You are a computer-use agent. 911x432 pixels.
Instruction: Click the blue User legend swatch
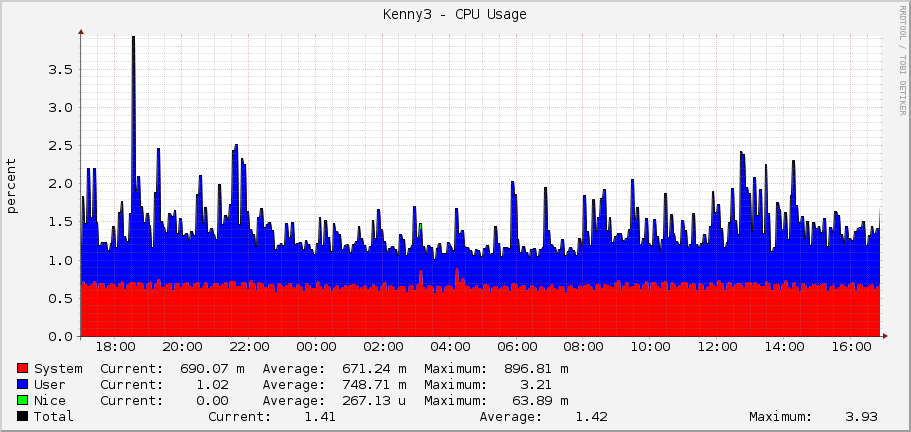pos(23,385)
